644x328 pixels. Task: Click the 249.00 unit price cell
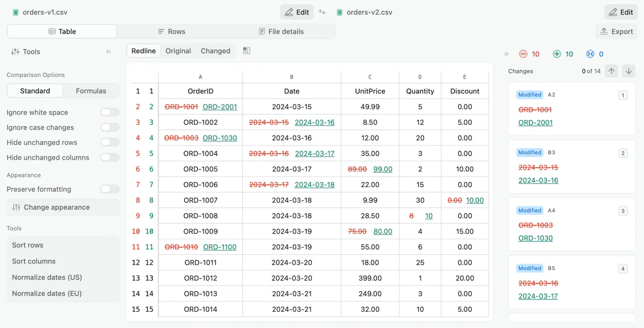point(370,294)
